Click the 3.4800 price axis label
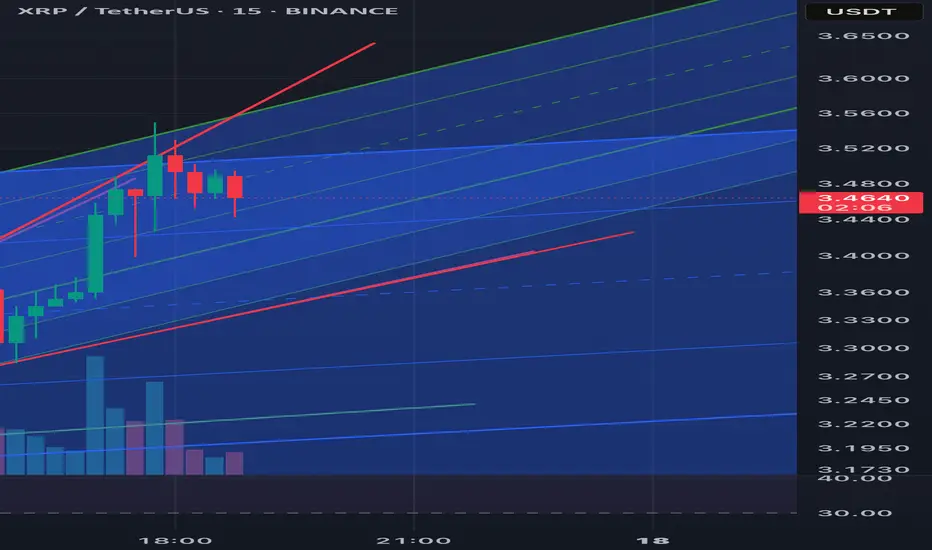This screenshot has width=932, height=550. [864, 184]
